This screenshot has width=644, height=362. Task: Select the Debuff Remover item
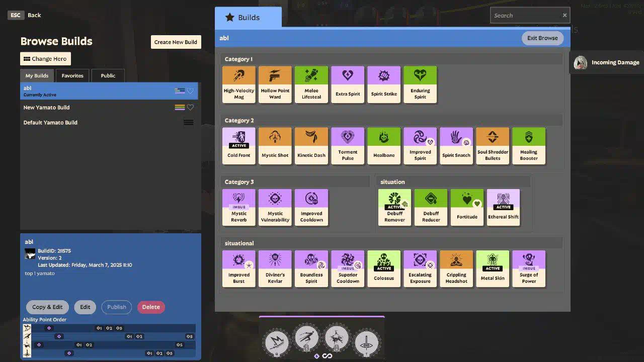click(394, 207)
